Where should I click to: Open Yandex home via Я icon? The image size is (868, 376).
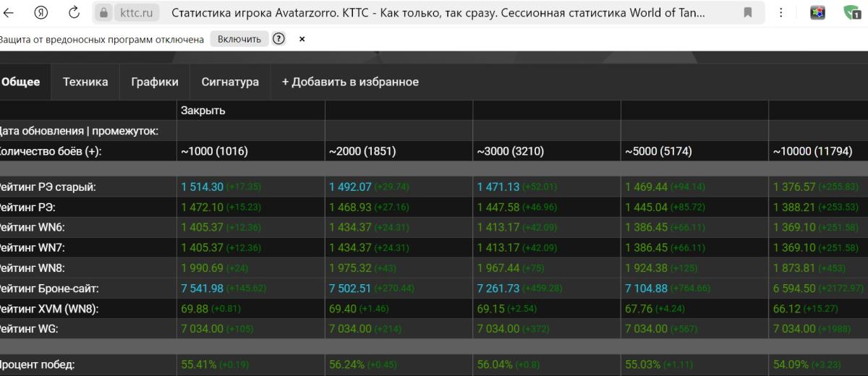(42, 13)
